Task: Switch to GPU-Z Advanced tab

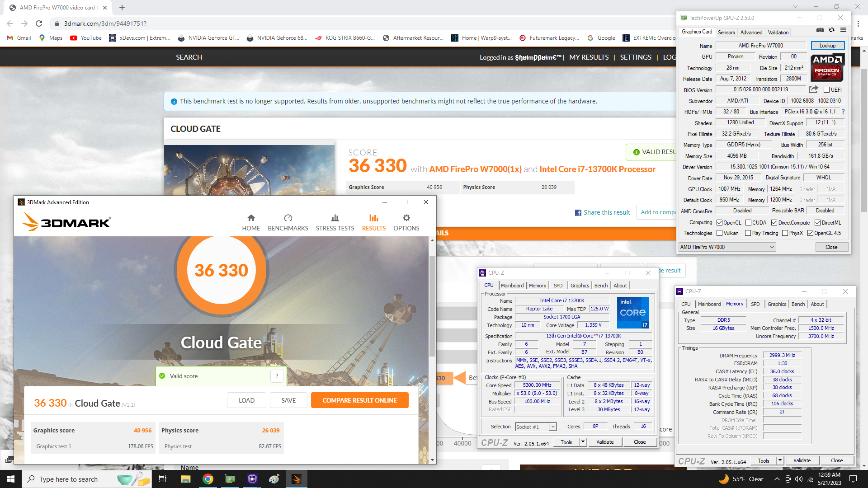Action: click(x=751, y=32)
